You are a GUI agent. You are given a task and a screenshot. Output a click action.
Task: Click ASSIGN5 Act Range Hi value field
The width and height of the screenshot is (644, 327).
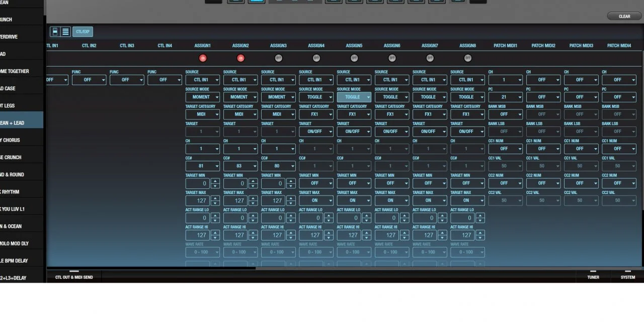349,235
